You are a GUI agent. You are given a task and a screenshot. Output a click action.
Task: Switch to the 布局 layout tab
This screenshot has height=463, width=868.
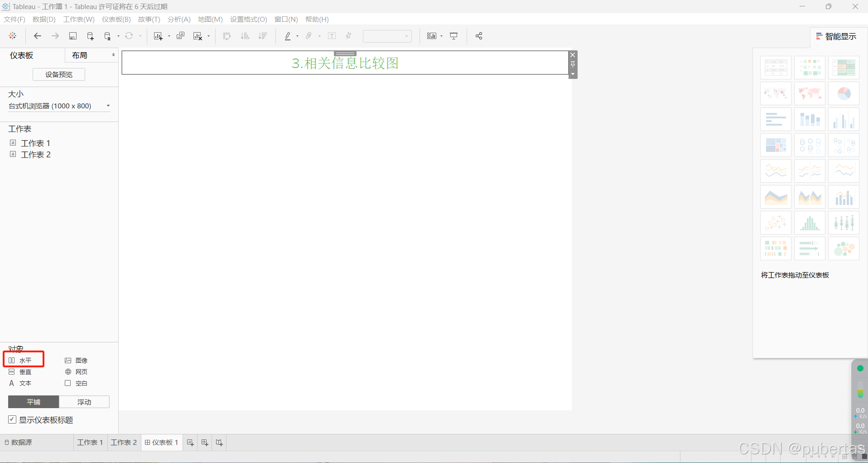pyautogui.click(x=80, y=55)
